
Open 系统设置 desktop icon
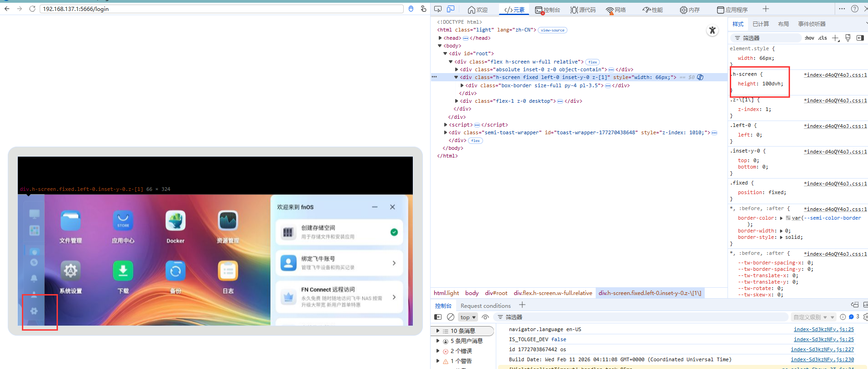[70, 271]
